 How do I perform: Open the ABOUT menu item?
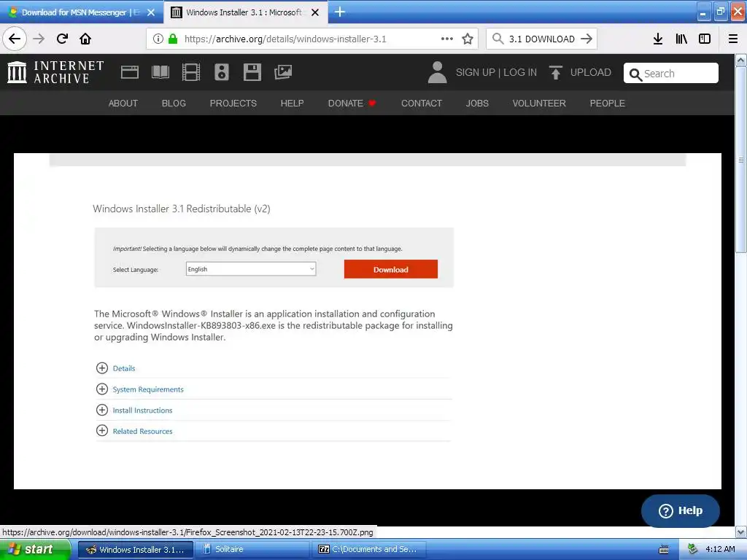(123, 104)
